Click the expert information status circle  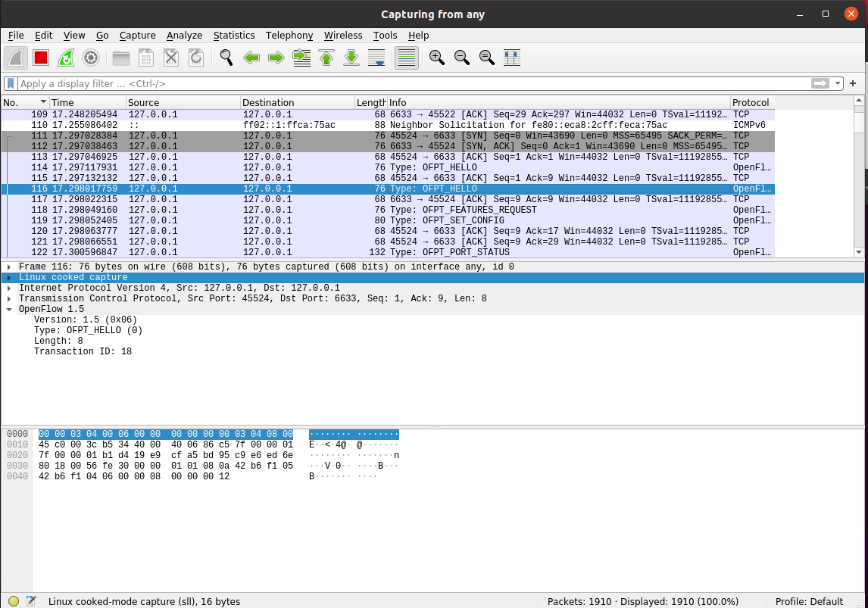click(14, 601)
